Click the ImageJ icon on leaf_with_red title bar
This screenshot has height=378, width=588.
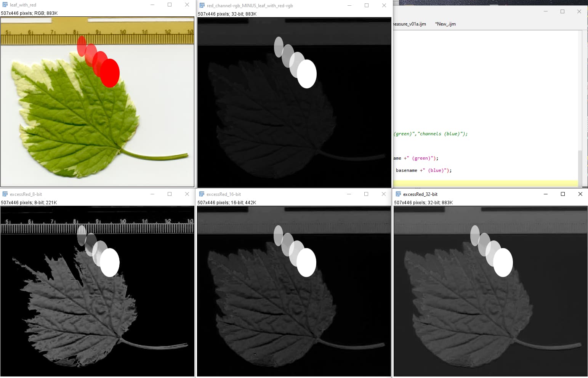[5, 5]
